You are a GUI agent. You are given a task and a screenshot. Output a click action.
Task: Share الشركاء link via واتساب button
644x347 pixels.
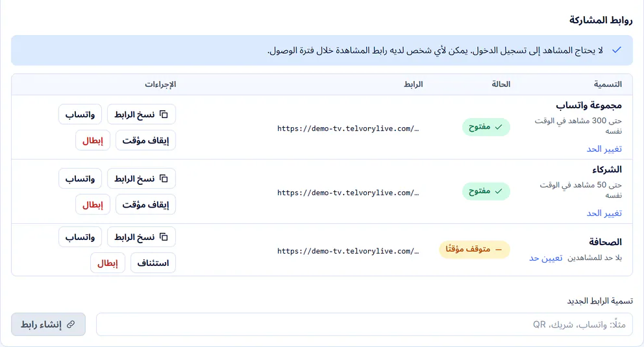click(80, 179)
